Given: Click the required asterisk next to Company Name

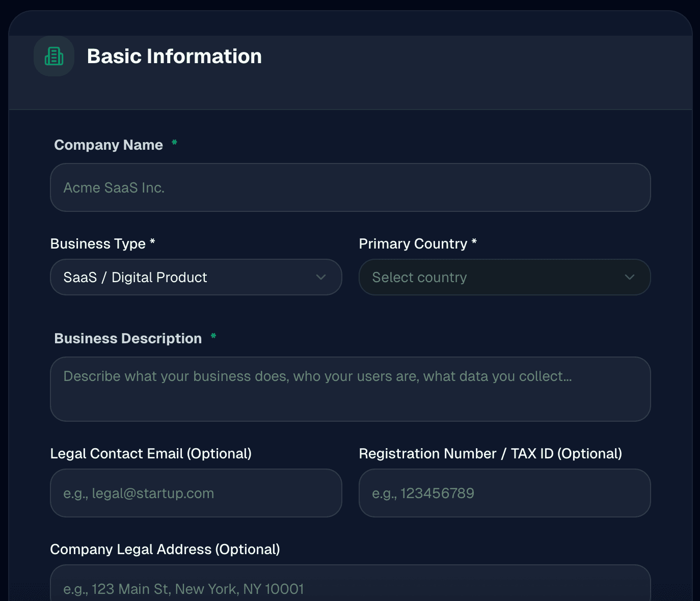Looking at the screenshot, I should click(174, 143).
